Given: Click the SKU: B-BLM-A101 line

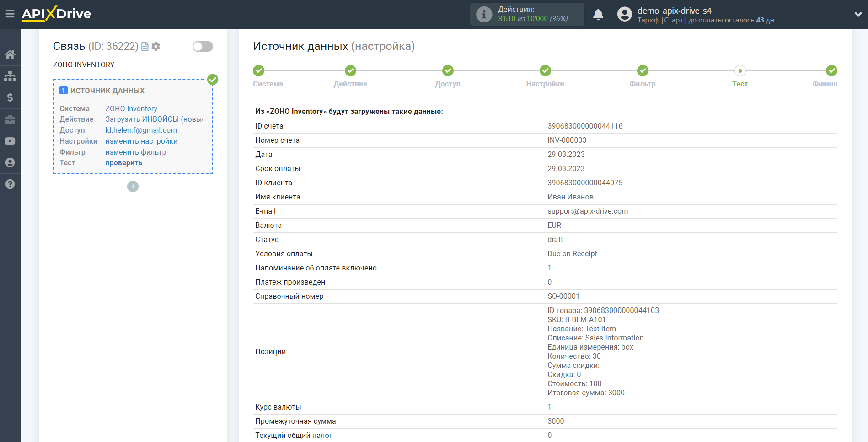Looking at the screenshot, I should coord(576,319).
